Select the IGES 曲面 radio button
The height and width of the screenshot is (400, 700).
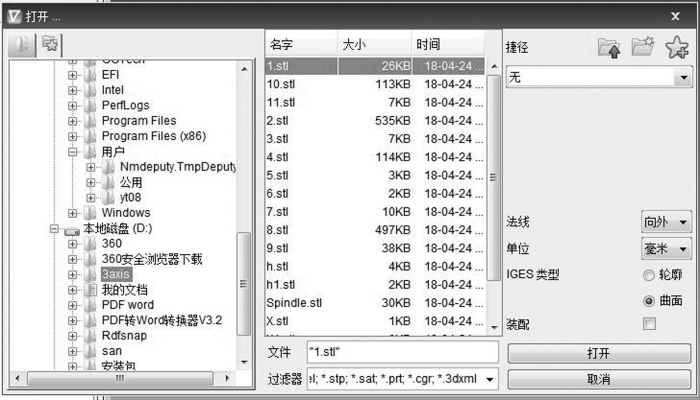point(649,301)
